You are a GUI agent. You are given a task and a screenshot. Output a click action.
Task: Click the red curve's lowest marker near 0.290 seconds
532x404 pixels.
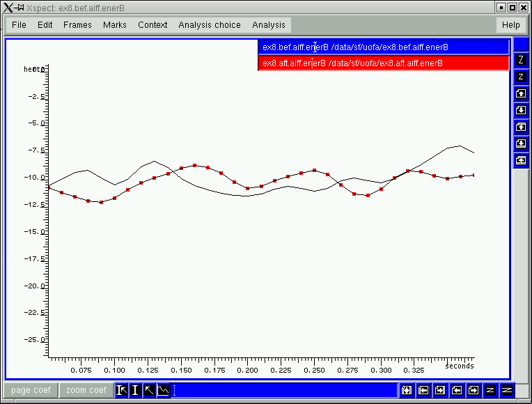coord(368,196)
